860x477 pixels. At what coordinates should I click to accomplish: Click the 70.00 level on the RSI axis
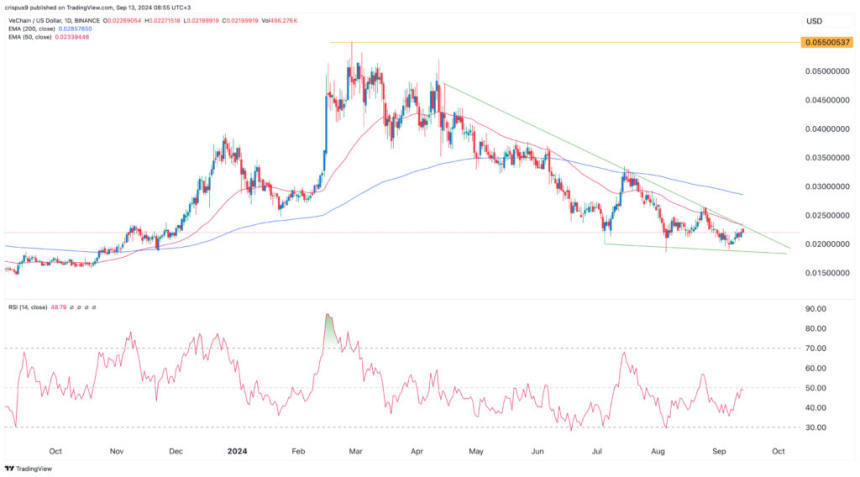point(814,348)
